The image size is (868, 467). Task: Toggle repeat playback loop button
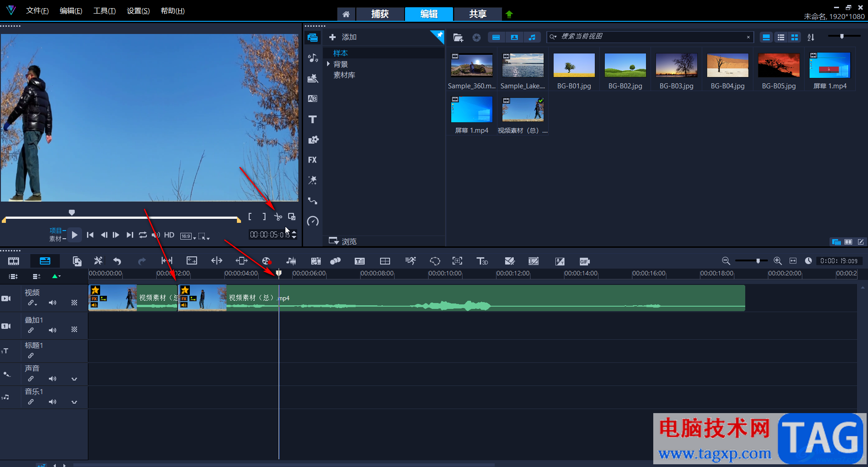pos(143,235)
